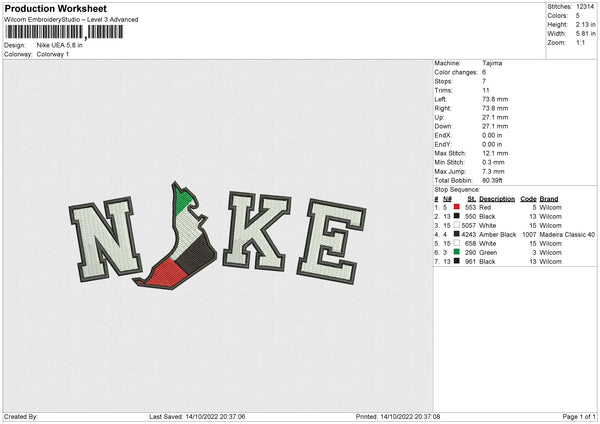Viewport: 600px width, 424px height.
Task: Click the Width value 5.81 in
Action: tap(586, 34)
